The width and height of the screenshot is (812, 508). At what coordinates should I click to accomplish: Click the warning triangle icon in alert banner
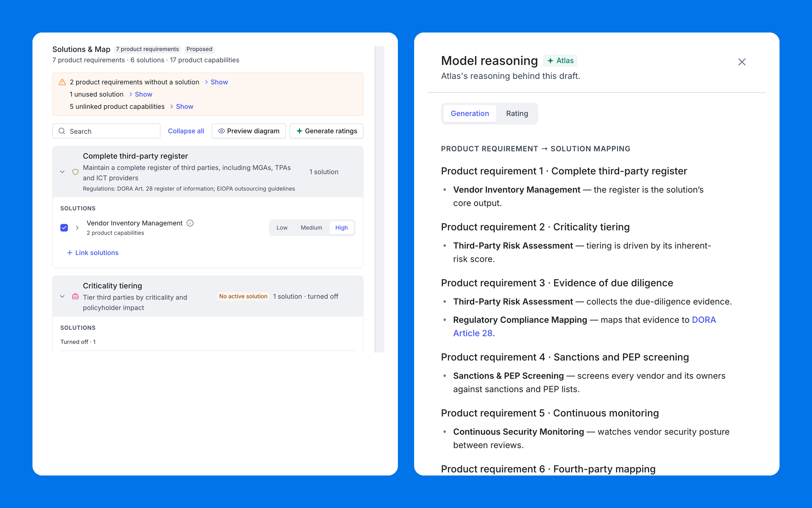tap(62, 82)
